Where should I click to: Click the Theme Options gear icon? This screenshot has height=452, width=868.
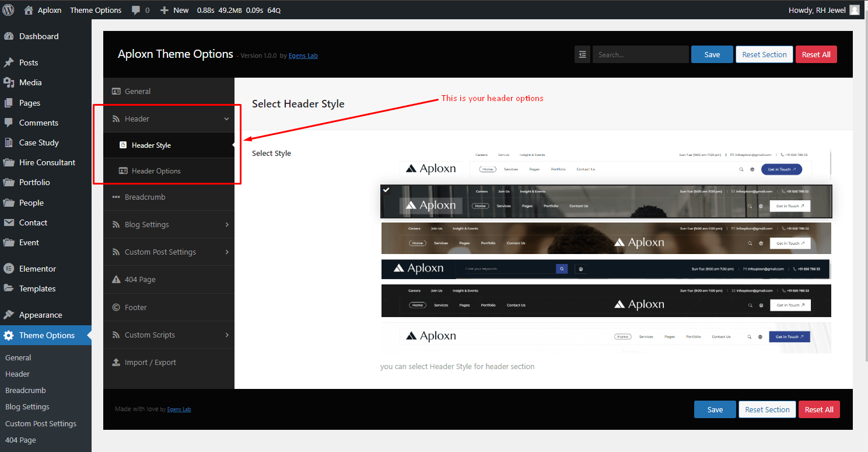(9, 335)
